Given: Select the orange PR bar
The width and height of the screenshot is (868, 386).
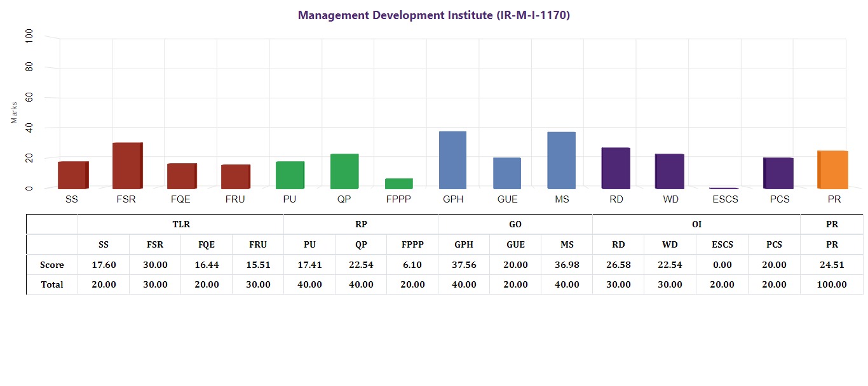Looking at the screenshot, I should tap(832, 170).
